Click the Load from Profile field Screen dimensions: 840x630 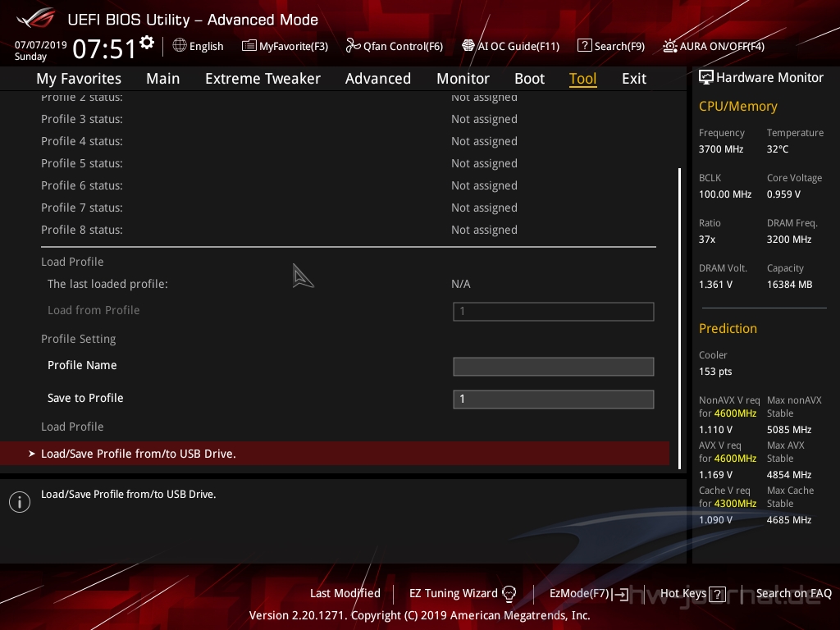tap(554, 311)
